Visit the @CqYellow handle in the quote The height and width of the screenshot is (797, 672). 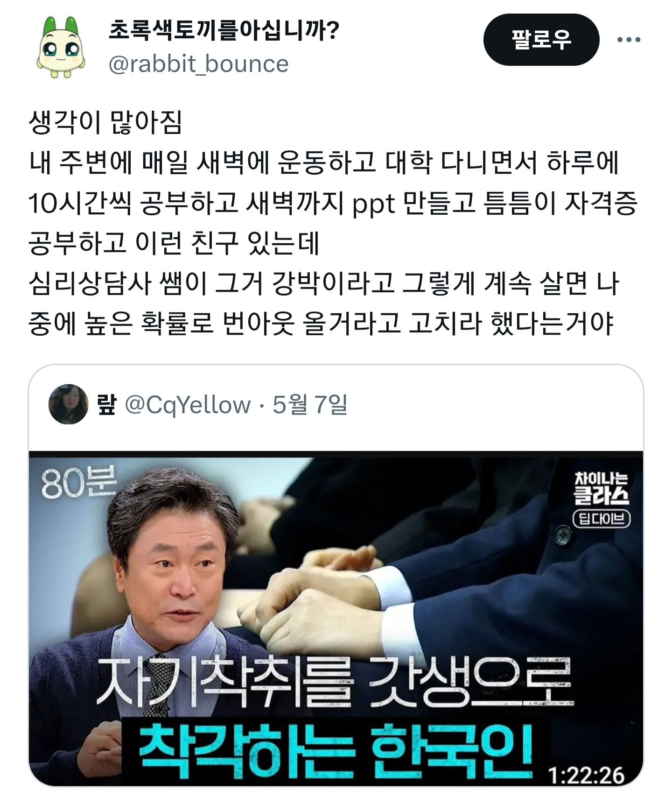click(188, 405)
